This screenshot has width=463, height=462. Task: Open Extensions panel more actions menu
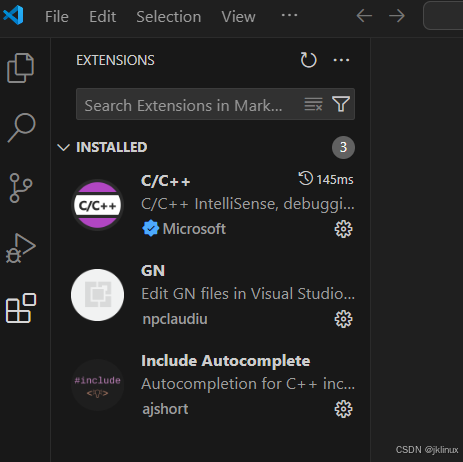pos(341,60)
